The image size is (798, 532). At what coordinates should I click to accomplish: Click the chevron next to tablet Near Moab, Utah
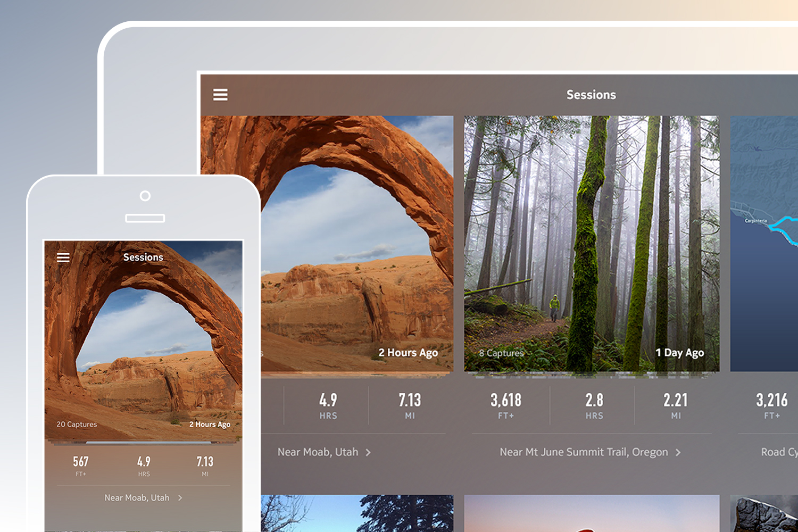click(368, 452)
